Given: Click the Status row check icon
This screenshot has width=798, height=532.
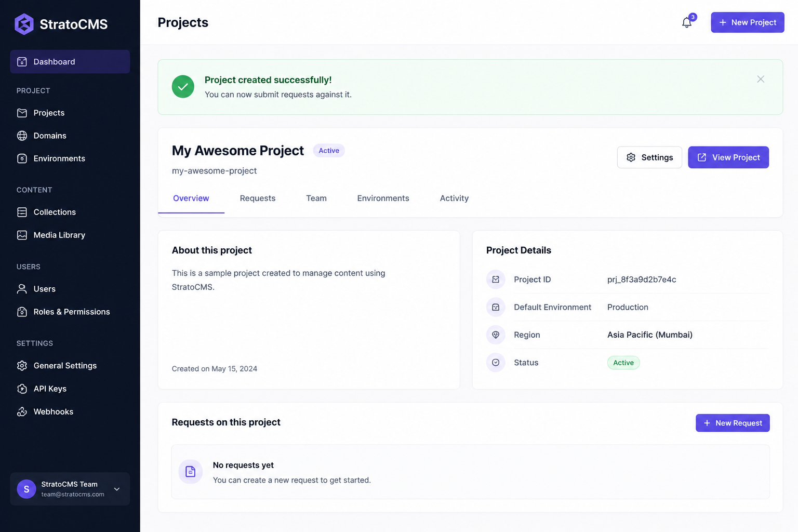Looking at the screenshot, I should coord(496,363).
